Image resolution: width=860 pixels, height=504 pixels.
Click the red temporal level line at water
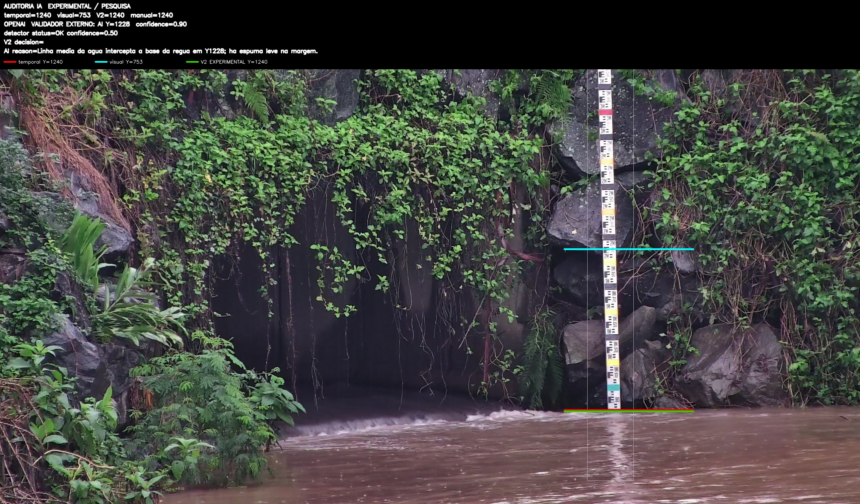629,409
